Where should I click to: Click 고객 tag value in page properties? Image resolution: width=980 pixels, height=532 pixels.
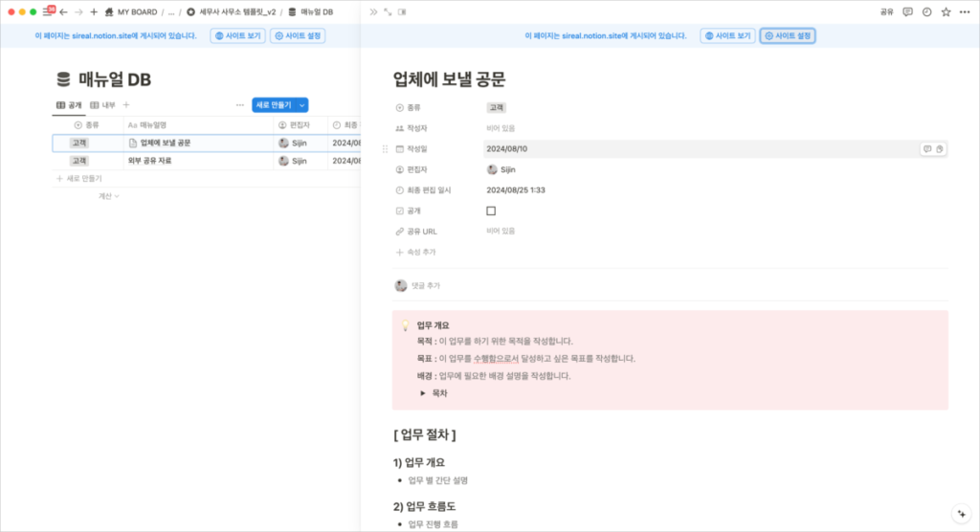click(x=497, y=107)
